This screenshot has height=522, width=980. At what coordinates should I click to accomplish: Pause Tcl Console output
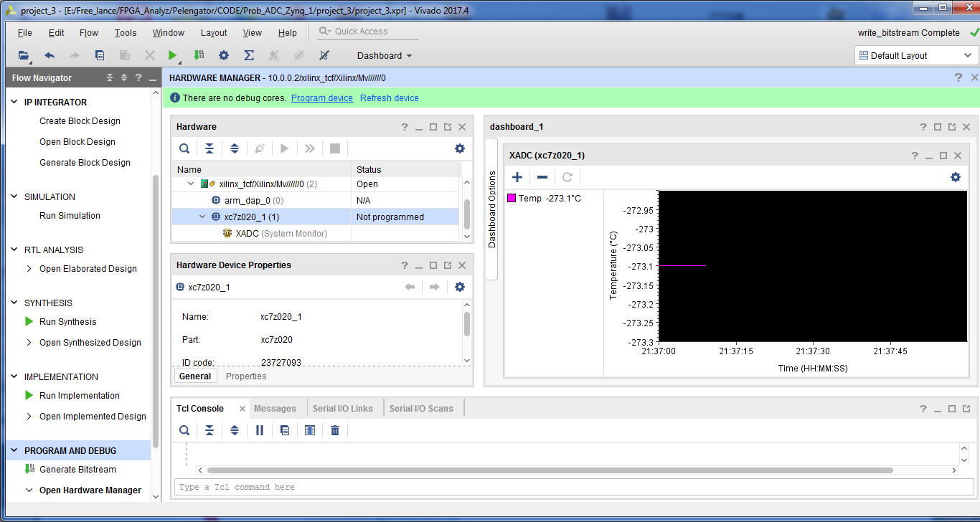(260, 430)
